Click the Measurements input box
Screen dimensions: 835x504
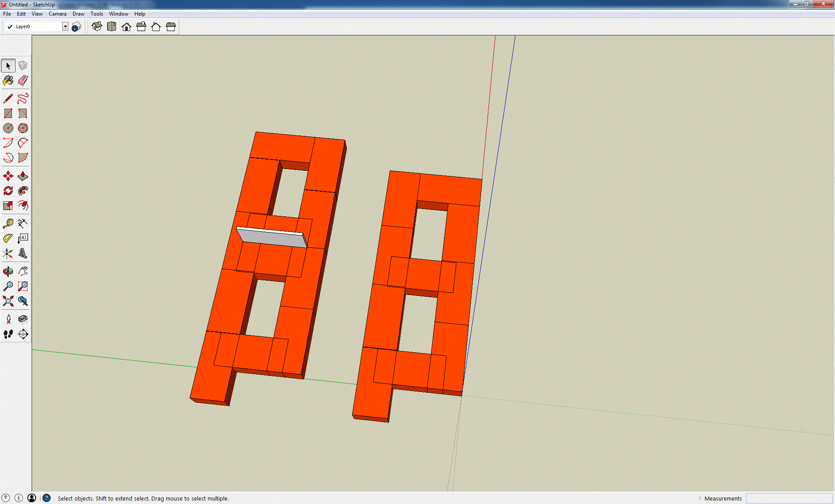pyautogui.click(x=789, y=498)
